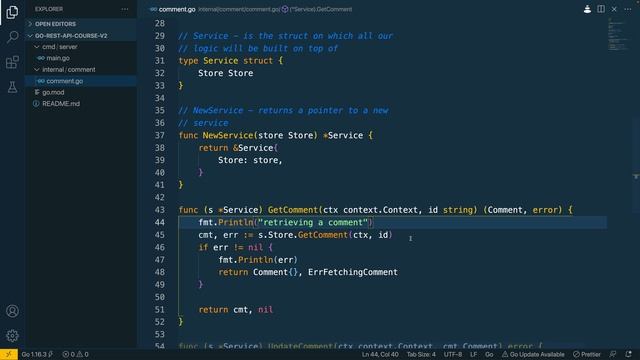Click the EXPLORER panel title
This screenshot has height=360, width=640.
point(49,9)
